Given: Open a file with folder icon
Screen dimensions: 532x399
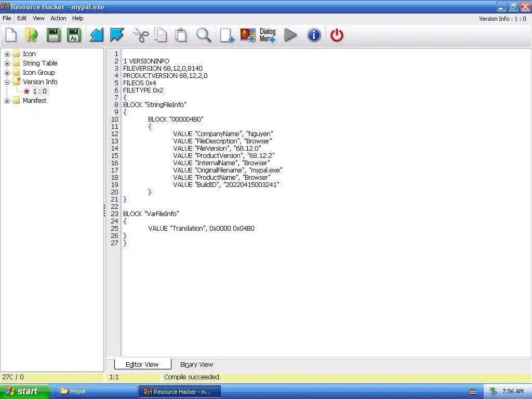Looking at the screenshot, I should (x=32, y=35).
